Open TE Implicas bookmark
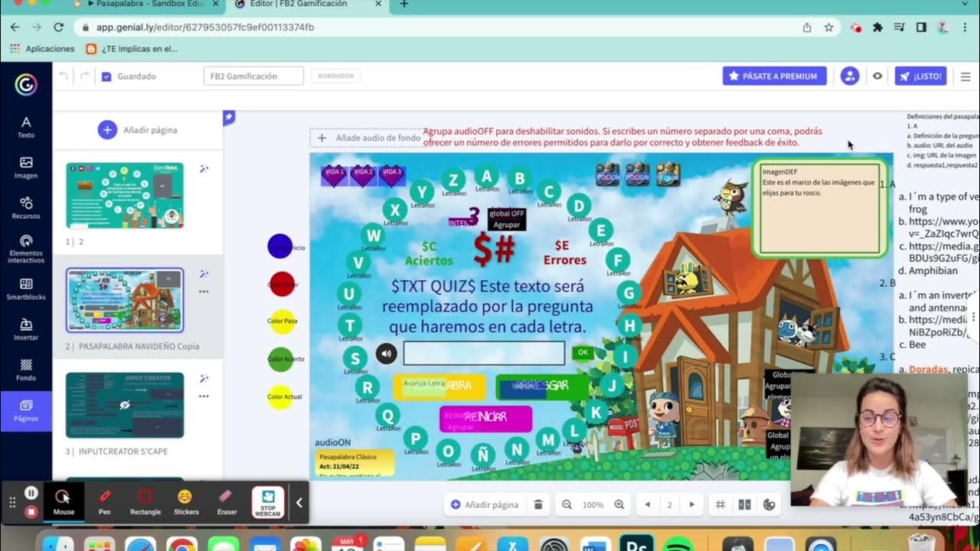Screen dimensions: 980x551 coord(132,49)
